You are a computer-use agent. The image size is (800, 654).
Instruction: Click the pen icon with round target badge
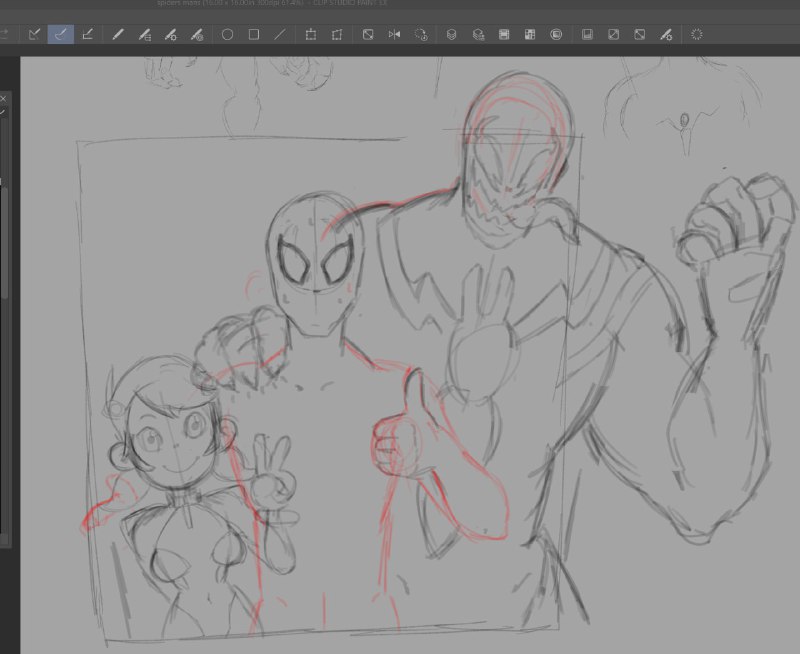[196, 35]
